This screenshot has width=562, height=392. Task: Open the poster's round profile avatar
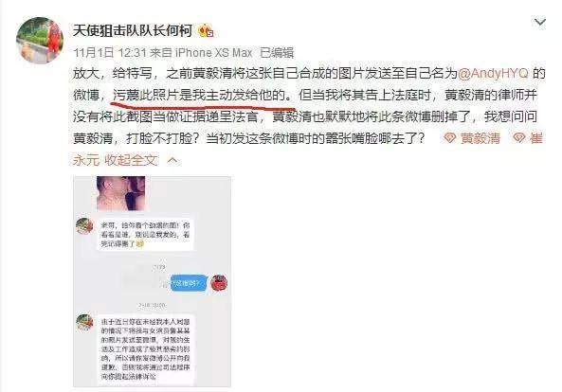pos(40,40)
